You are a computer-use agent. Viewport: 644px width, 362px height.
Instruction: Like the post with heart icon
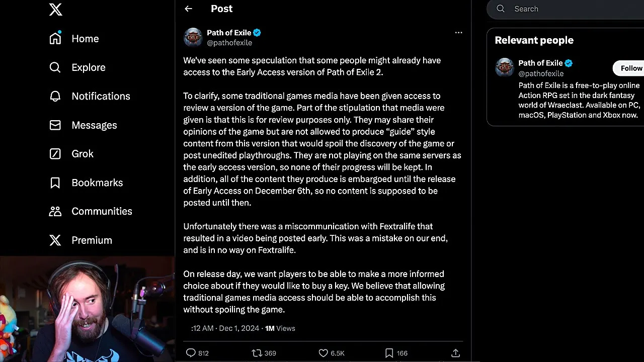coord(324,353)
